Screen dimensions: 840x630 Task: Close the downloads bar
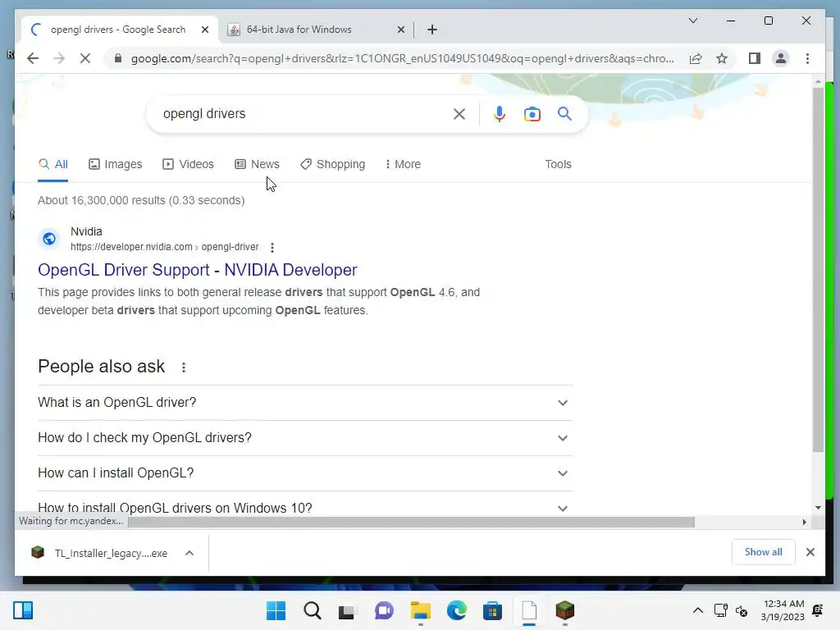810,552
